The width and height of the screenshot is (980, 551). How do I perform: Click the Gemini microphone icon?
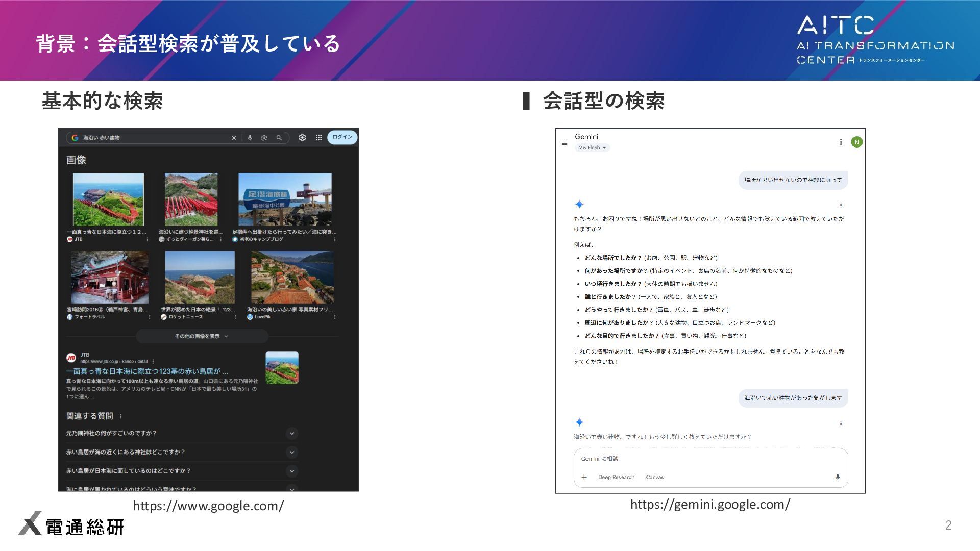[837, 477]
